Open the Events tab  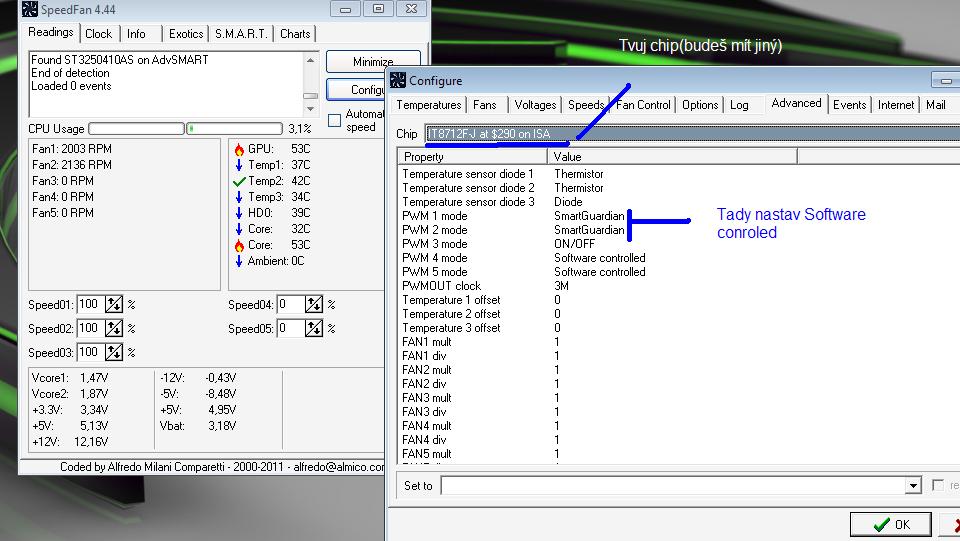pyautogui.click(x=849, y=105)
